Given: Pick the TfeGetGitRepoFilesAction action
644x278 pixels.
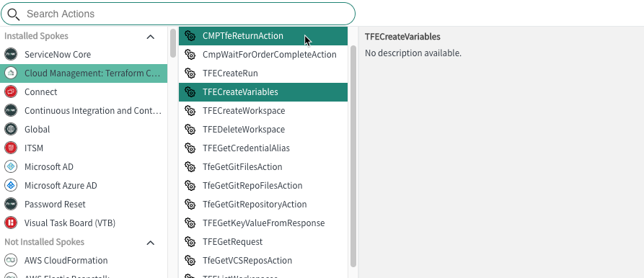Looking at the screenshot, I should pyautogui.click(x=263, y=186).
